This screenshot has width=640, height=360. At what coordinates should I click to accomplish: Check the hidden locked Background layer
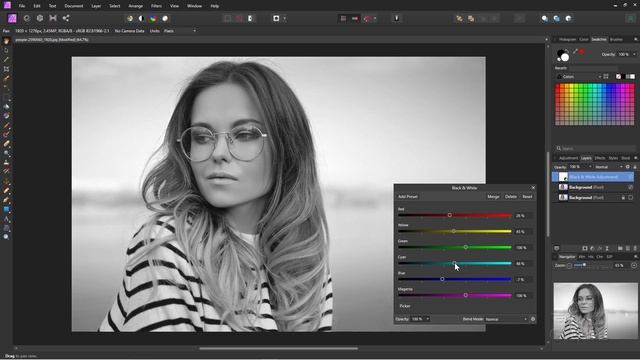pyautogui.click(x=631, y=198)
